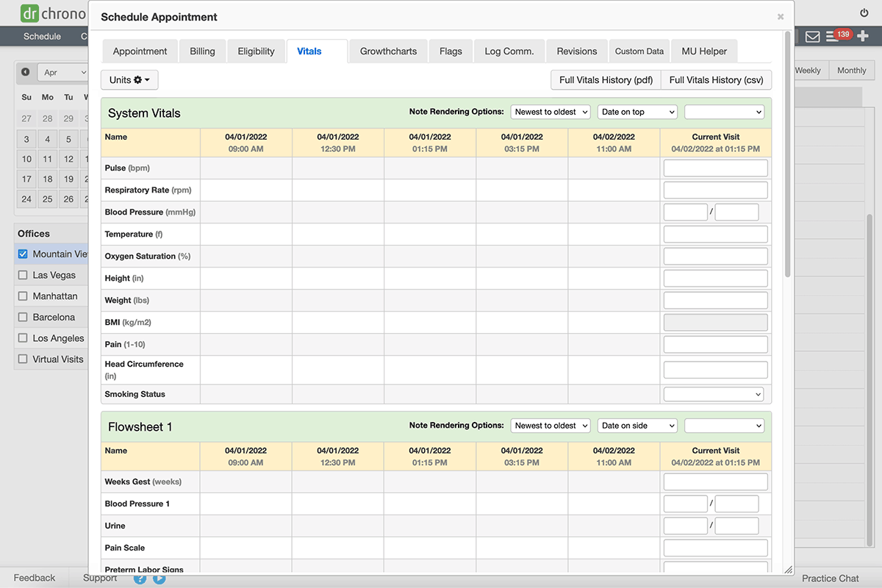882x588 pixels.
Task: Select calendar date 25
Action: (48, 199)
